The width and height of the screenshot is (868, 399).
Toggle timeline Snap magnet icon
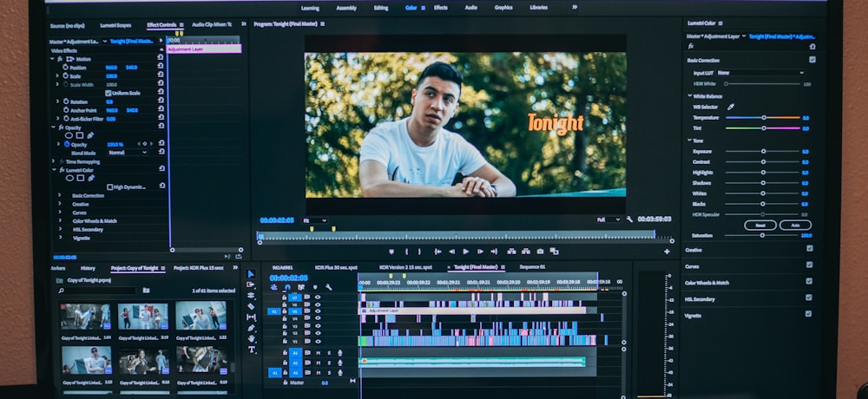(287, 287)
